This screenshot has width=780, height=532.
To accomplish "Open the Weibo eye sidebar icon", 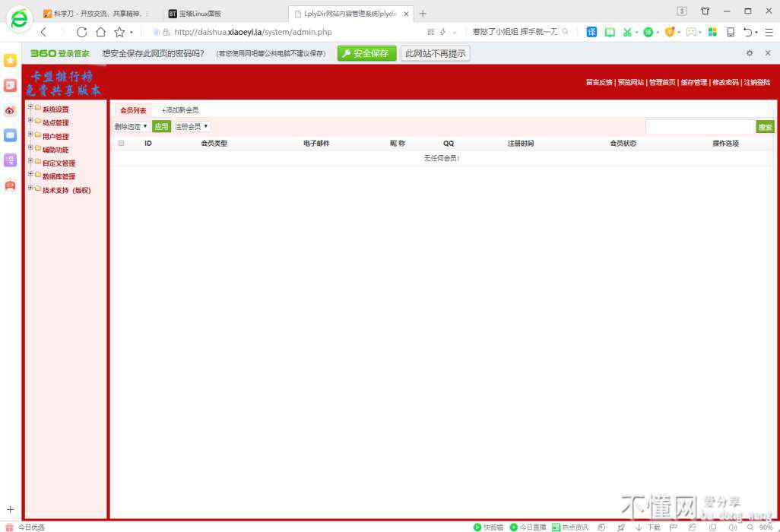I will point(10,110).
